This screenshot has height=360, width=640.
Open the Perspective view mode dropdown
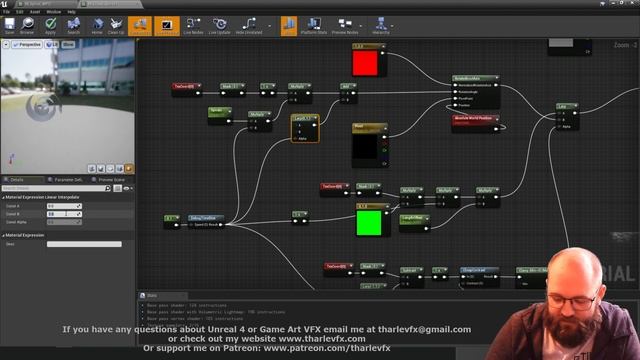click(x=27, y=44)
